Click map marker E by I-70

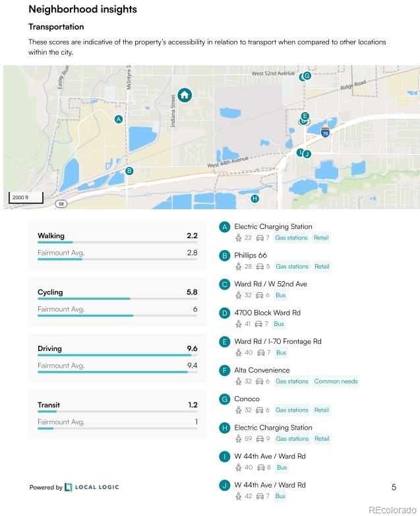click(x=305, y=116)
